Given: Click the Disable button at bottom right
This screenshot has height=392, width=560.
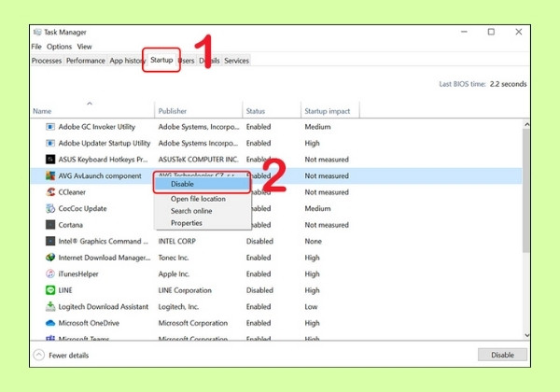Looking at the screenshot, I should 502,355.
